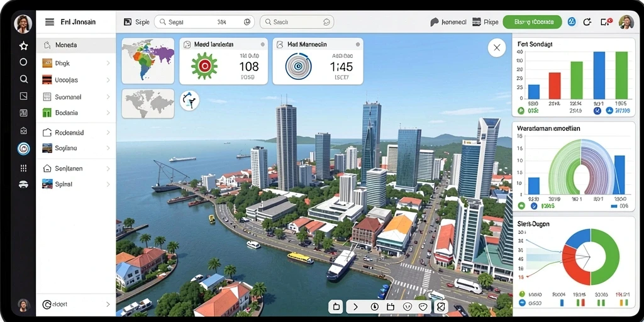This screenshot has height=322, width=644.
Task: Click the Seach input field
Action: pyautogui.click(x=297, y=22)
